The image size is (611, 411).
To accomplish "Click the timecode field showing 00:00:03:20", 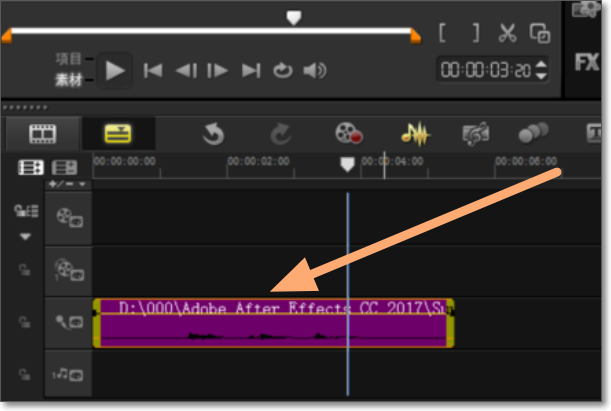I will (x=483, y=70).
